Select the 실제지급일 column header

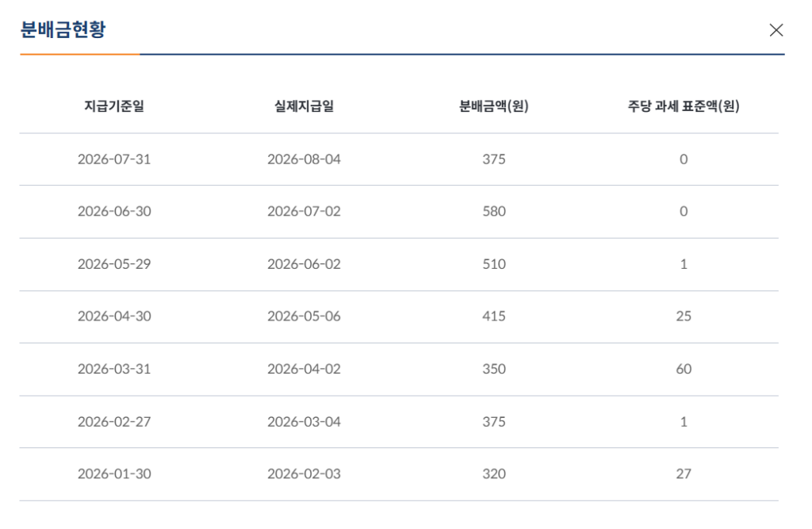tap(304, 106)
